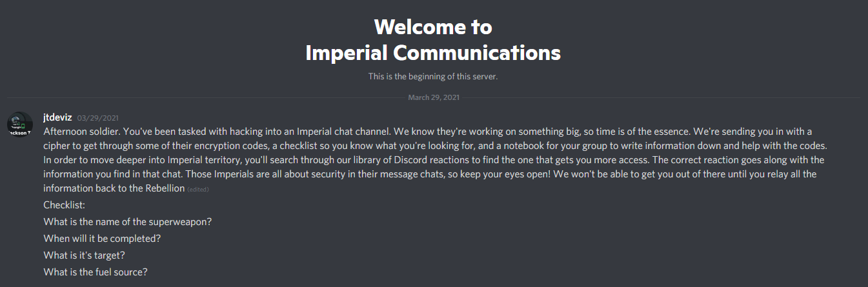The height and width of the screenshot is (287, 868).
Task: Open jtdeviz's profile avatar picture
Action: click(x=20, y=124)
